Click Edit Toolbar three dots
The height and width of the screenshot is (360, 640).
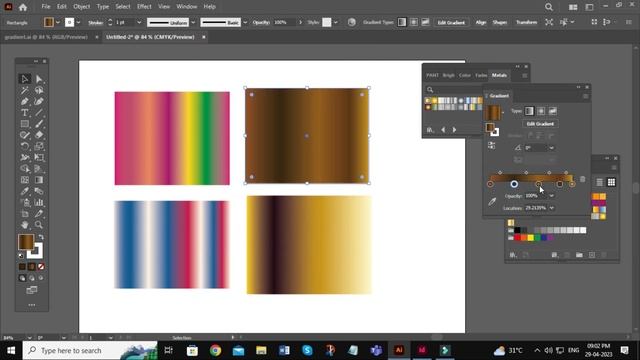point(32,305)
